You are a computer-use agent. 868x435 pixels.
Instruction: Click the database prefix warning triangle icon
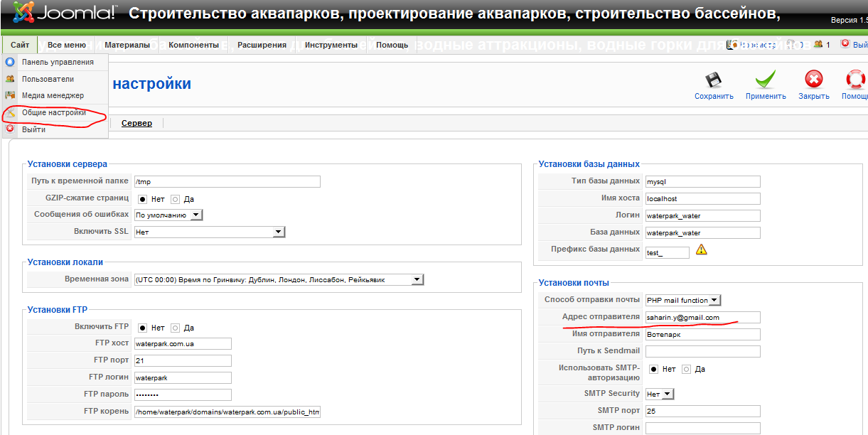pyautogui.click(x=702, y=249)
